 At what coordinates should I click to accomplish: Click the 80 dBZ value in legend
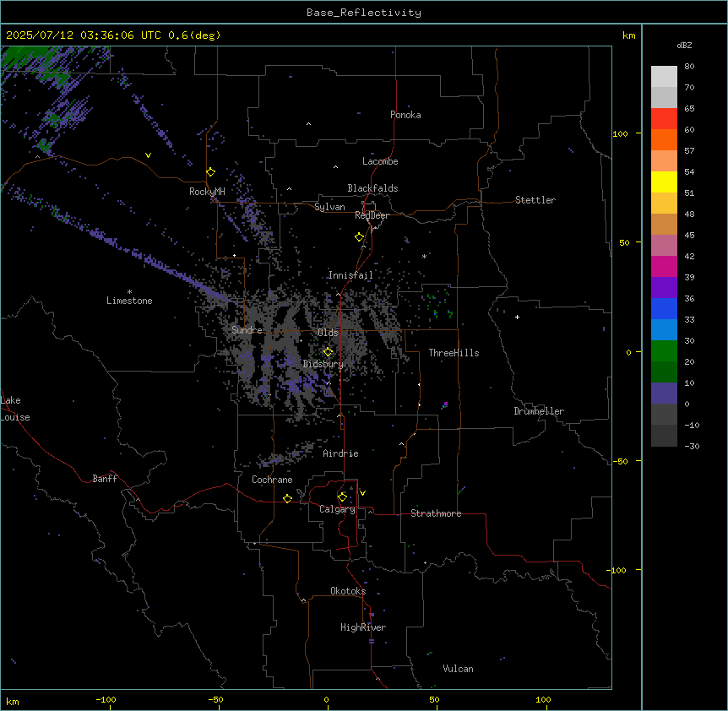click(689, 67)
